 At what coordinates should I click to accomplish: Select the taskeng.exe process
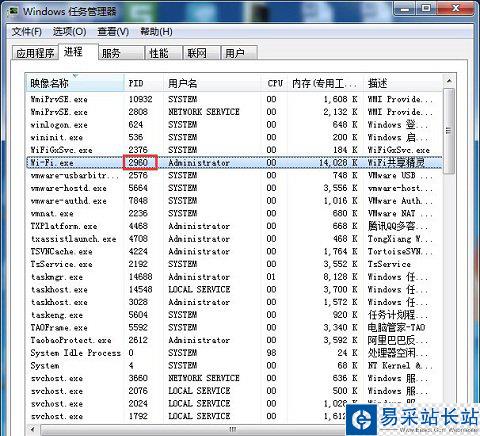235,315
